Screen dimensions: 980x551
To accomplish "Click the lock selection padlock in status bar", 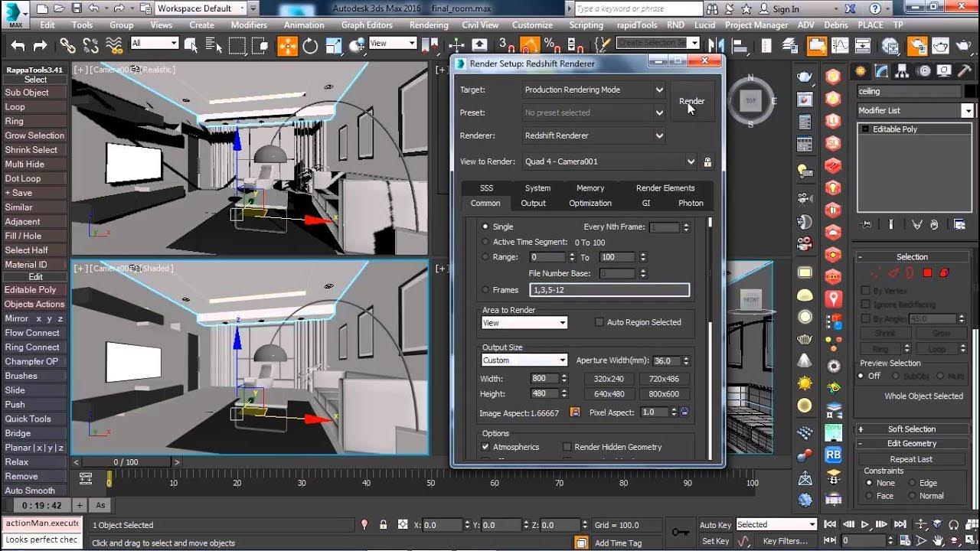I will (x=383, y=525).
